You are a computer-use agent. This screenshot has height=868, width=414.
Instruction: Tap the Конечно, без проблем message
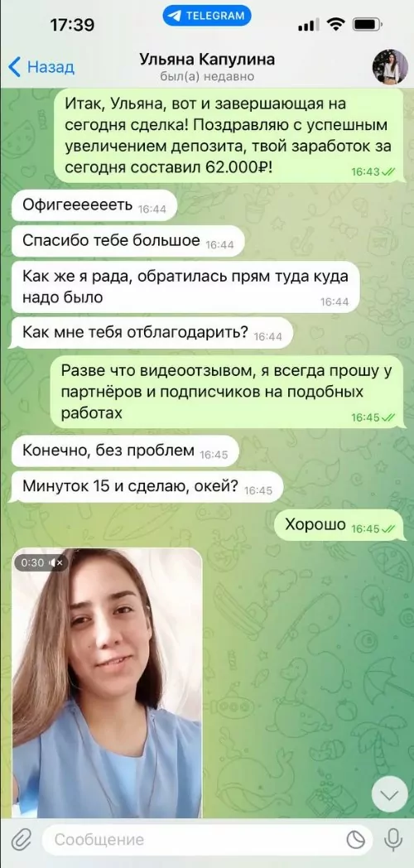124,451
